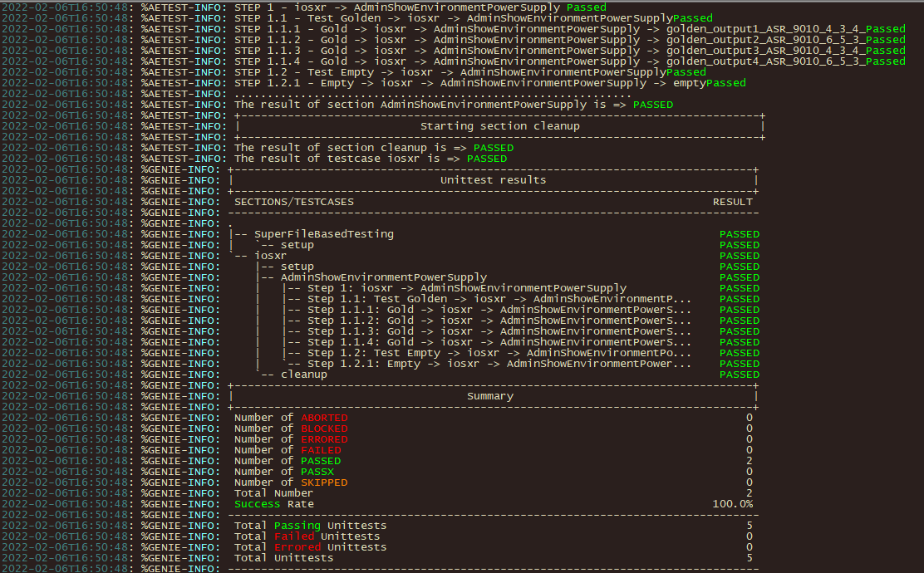This screenshot has height=573, width=924.
Task: Click 'Number of PASSED' summary text
Action: coord(288,461)
